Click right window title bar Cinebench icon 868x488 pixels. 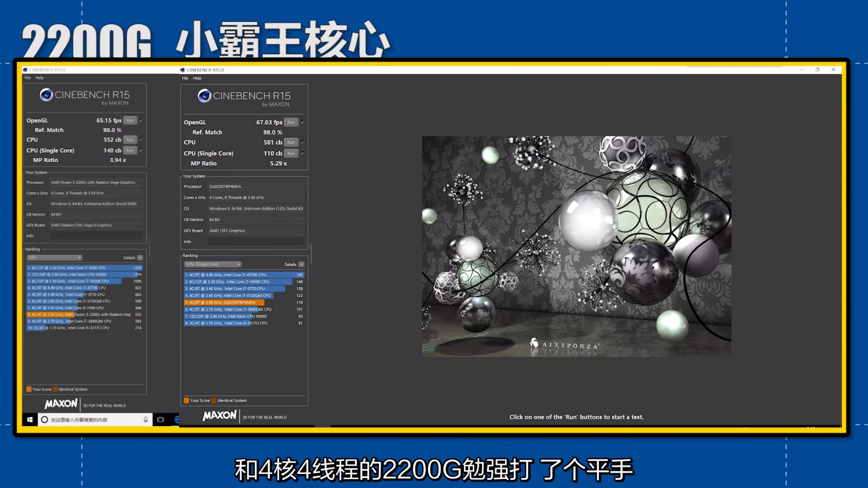(x=183, y=70)
